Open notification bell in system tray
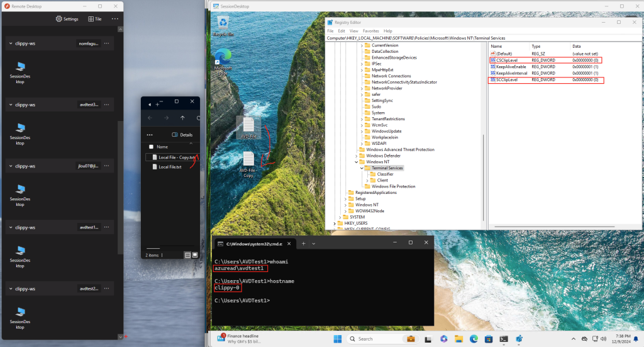 click(x=636, y=339)
